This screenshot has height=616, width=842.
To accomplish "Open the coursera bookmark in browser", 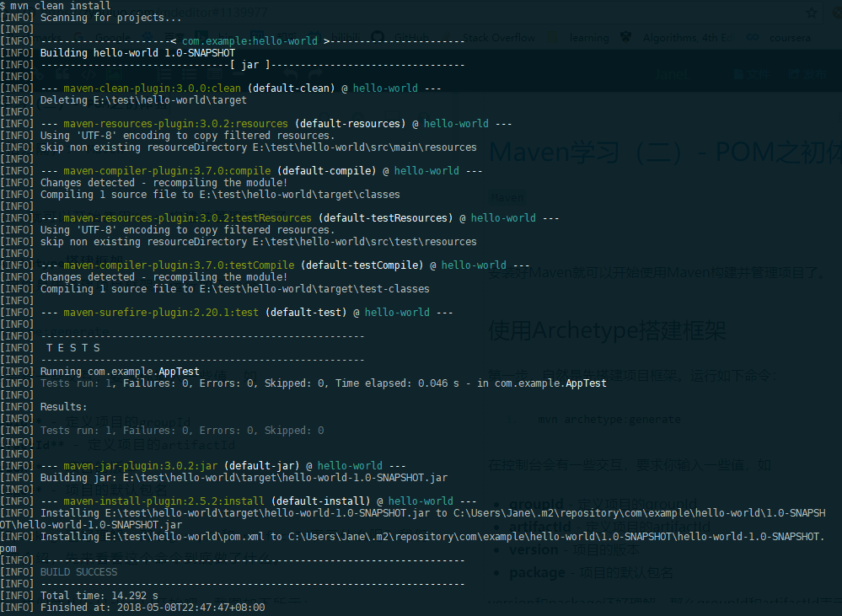I will point(779,38).
